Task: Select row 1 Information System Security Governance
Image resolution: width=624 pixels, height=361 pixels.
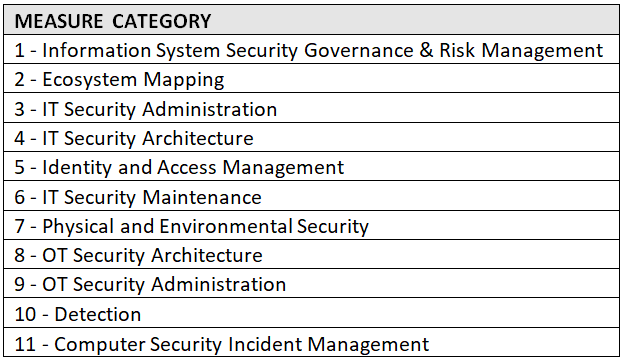Action: click(312, 49)
